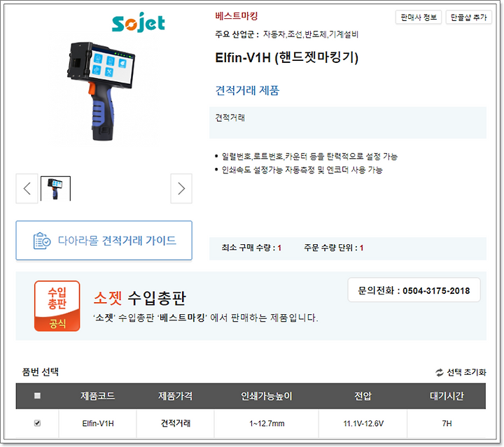
Task: Click the Elfin-V1H (핸드젯마킹기) title
Action: coord(287,58)
